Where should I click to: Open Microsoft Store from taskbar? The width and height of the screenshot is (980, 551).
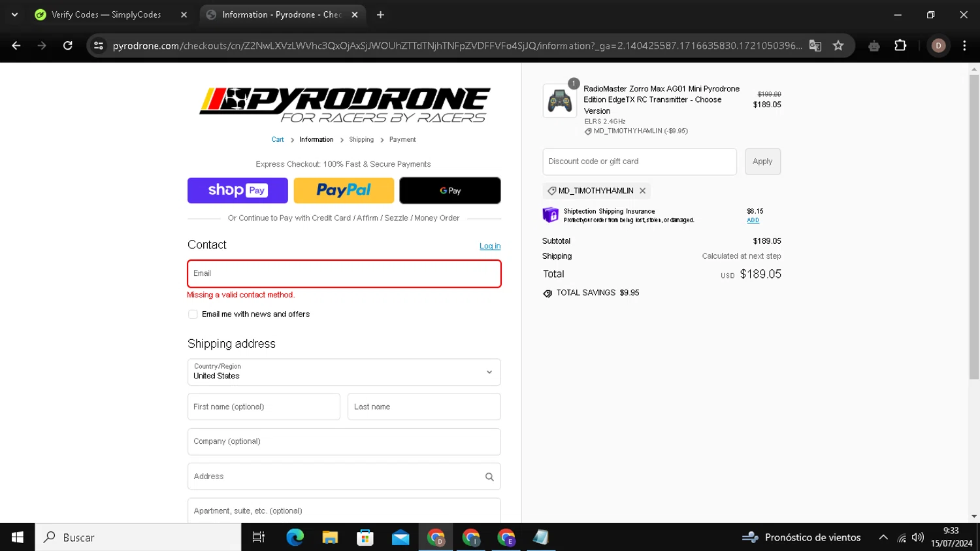coord(365,537)
